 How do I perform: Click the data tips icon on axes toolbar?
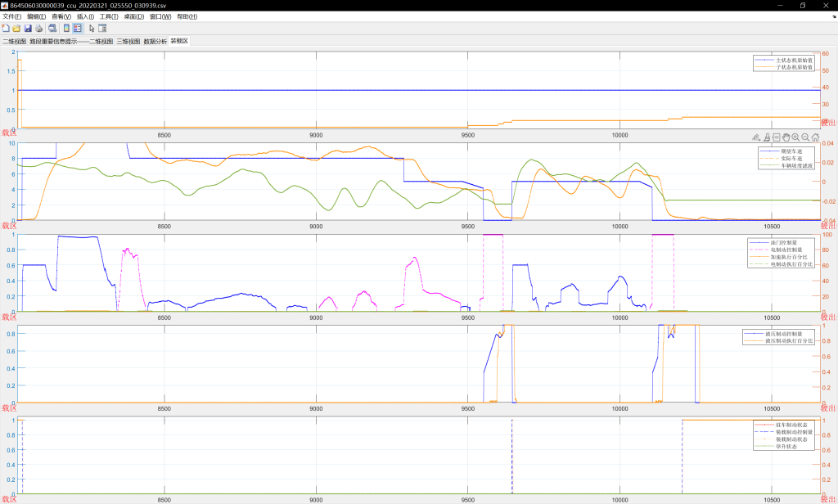click(x=776, y=137)
